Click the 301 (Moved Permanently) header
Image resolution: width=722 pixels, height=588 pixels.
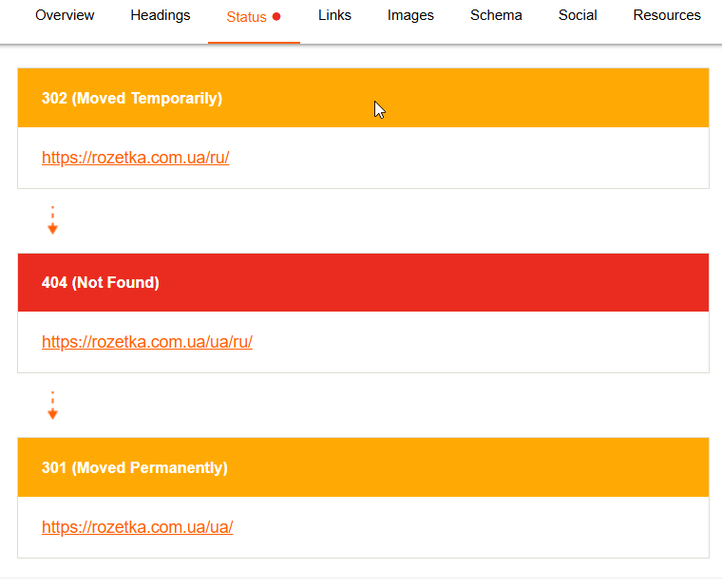pos(363,467)
